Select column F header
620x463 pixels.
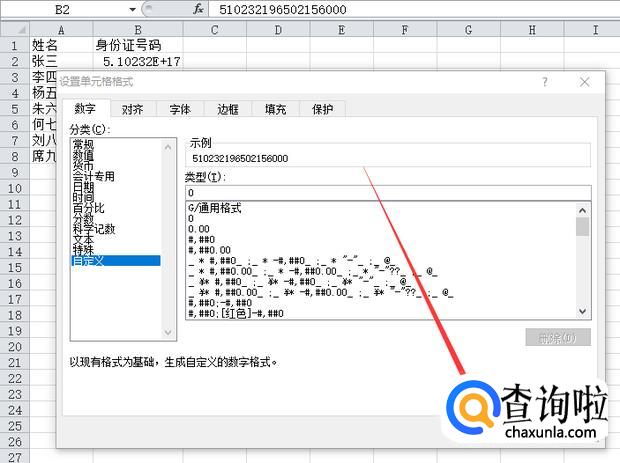coord(405,30)
